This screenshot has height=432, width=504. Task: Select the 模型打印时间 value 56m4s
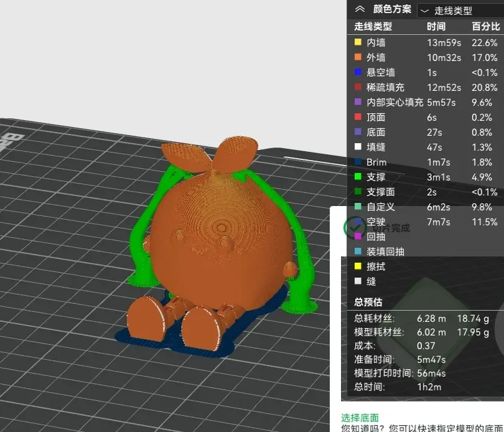431,373
